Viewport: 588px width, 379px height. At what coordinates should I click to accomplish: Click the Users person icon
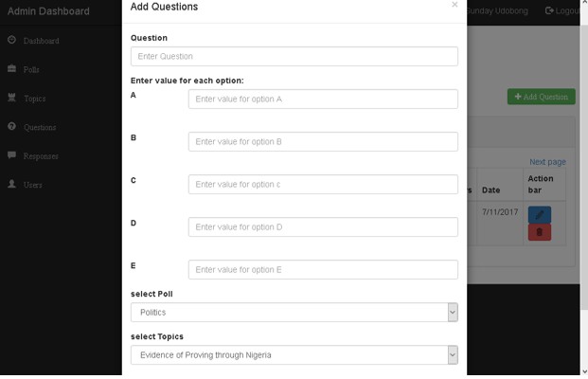11,184
